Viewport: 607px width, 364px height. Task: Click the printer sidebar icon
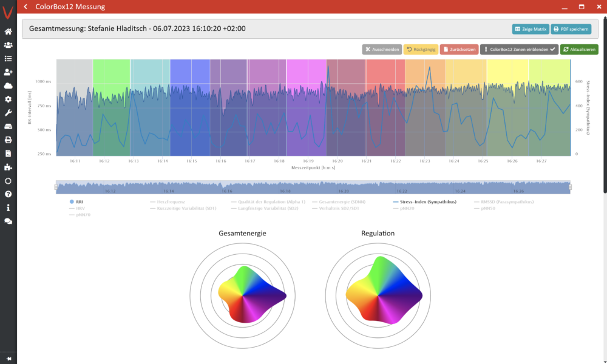(8, 140)
